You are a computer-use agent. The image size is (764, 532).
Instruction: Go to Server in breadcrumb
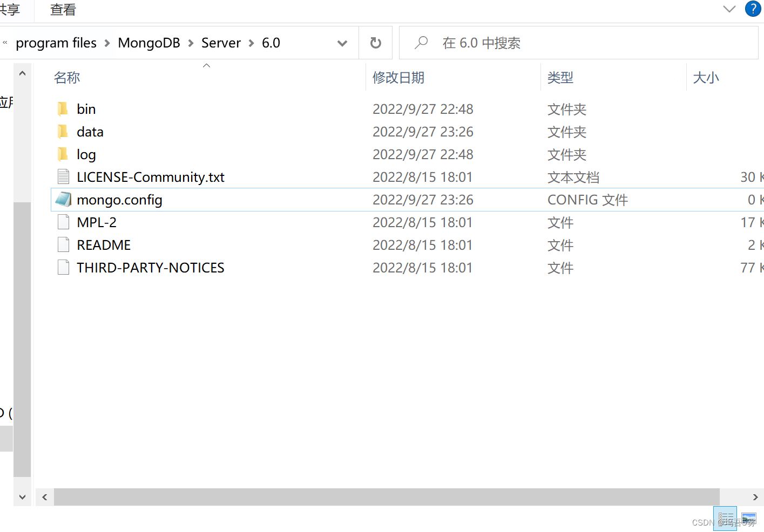pos(221,43)
